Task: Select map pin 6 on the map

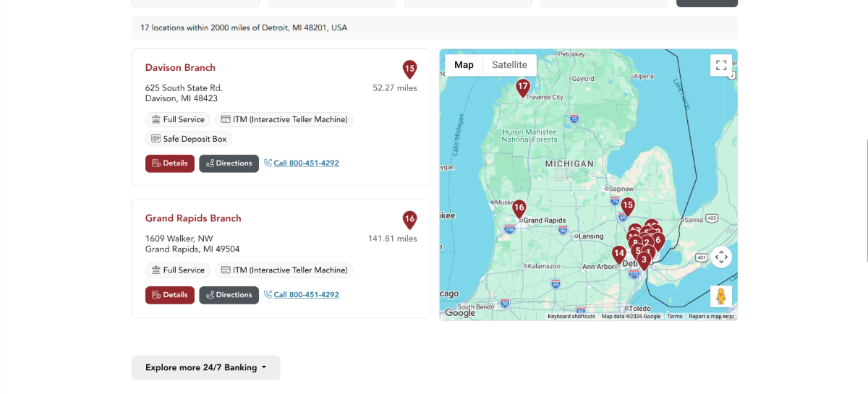Action: [658, 241]
